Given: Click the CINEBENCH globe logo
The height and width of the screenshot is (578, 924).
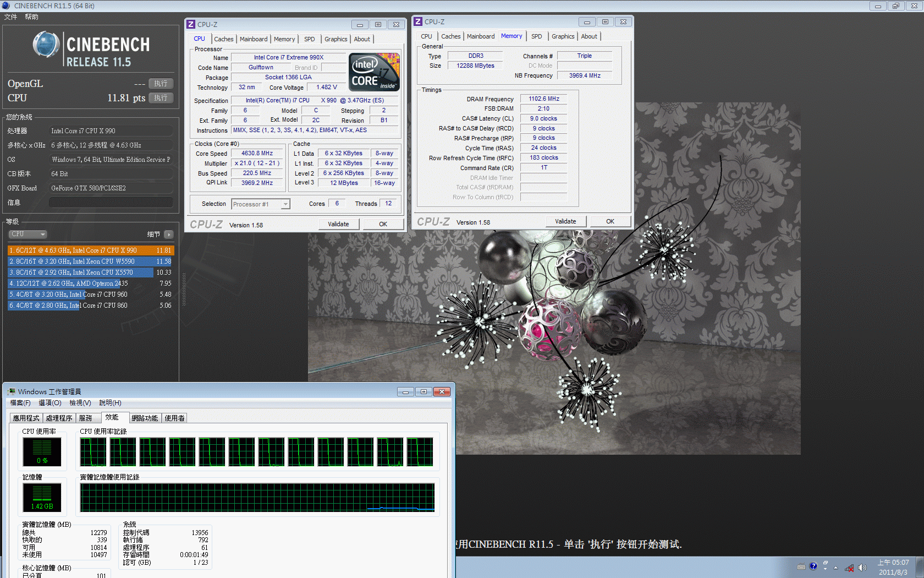Looking at the screenshot, I should 46,45.
